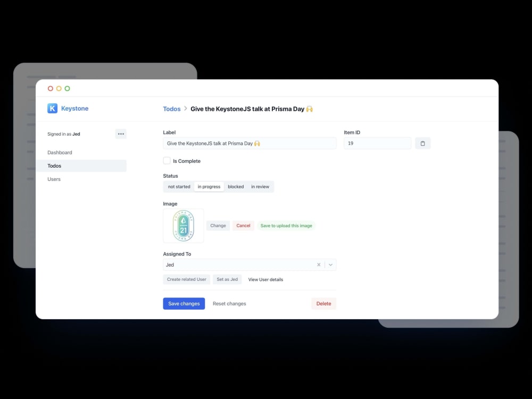Image resolution: width=532 pixels, height=399 pixels.
Task: Change the uploaded image
Action: (218, 226)
